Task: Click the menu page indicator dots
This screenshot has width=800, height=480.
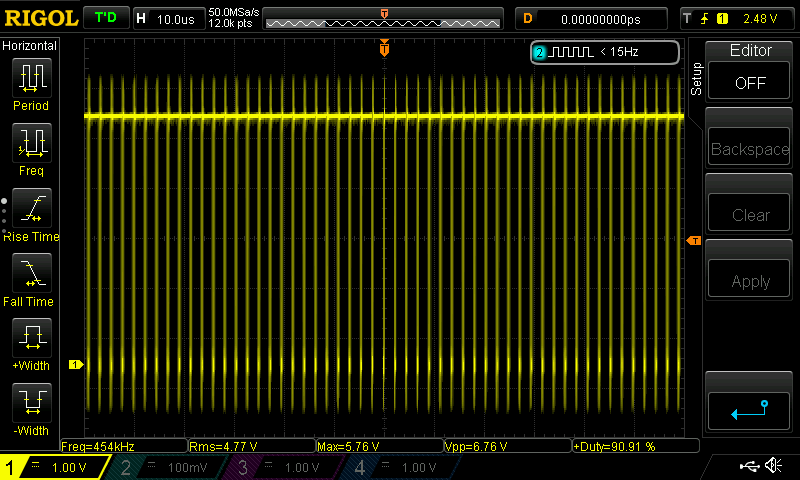Action: click(x=4, y=216)
